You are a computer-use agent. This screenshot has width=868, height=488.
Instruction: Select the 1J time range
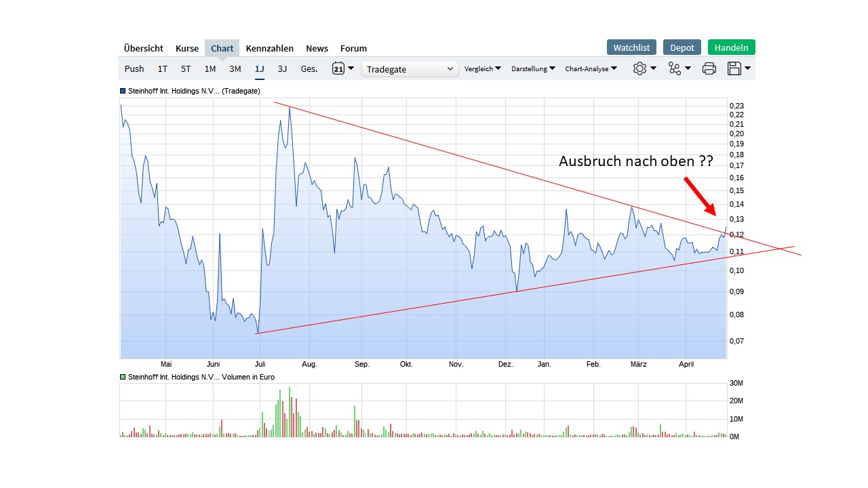click(x=258, y=68)
